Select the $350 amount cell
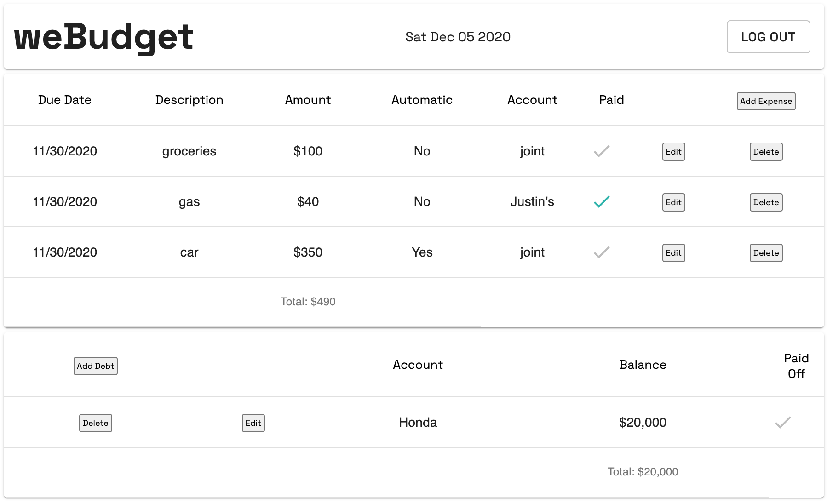Screen dimensions: 827x504 [x=308, y=252]
